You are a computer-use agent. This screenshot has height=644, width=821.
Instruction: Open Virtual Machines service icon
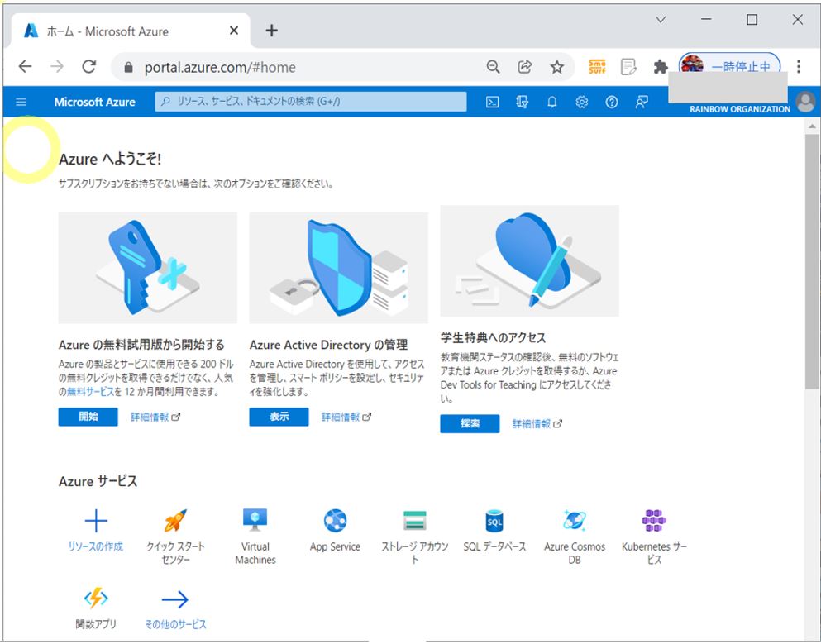[x=255, y=521]
